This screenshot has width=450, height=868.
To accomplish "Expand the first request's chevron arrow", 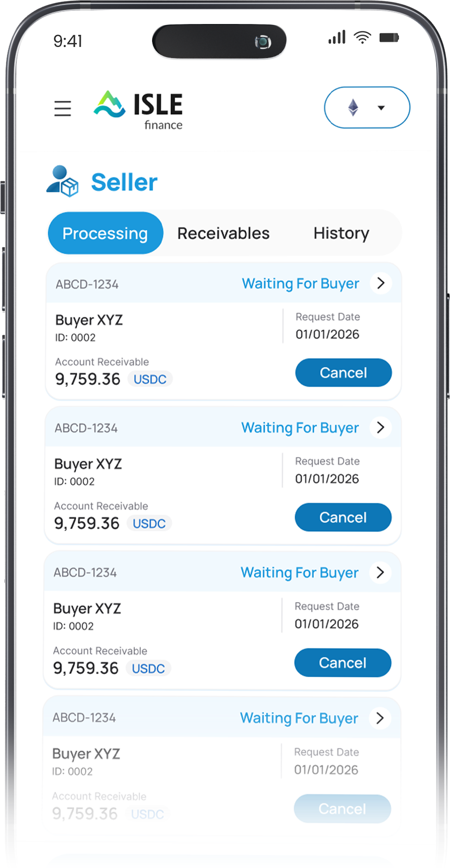I will point(381,283).
